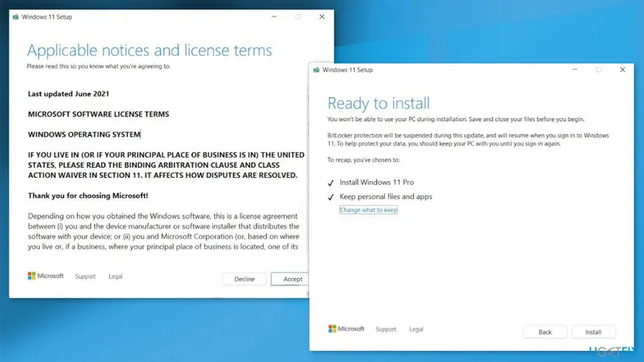
Task: Open the 'Change what to keep' link
Action: [x=369, y=210]
